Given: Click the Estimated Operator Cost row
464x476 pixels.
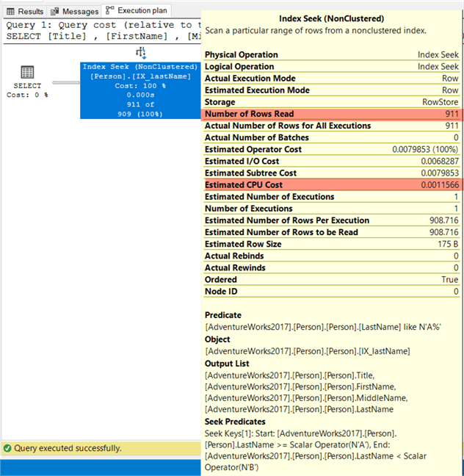Looking at the screenshot, I should click(x=332, y=149).
